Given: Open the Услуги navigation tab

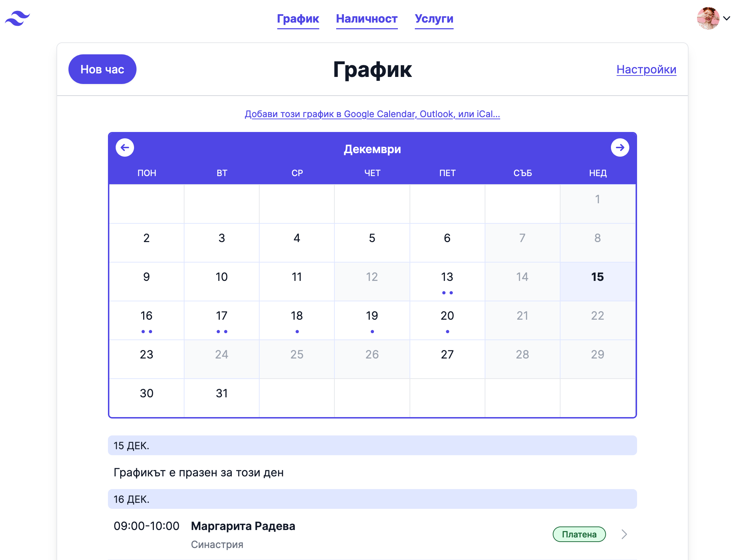Looking at the screenshot, I should coord(434,18).
